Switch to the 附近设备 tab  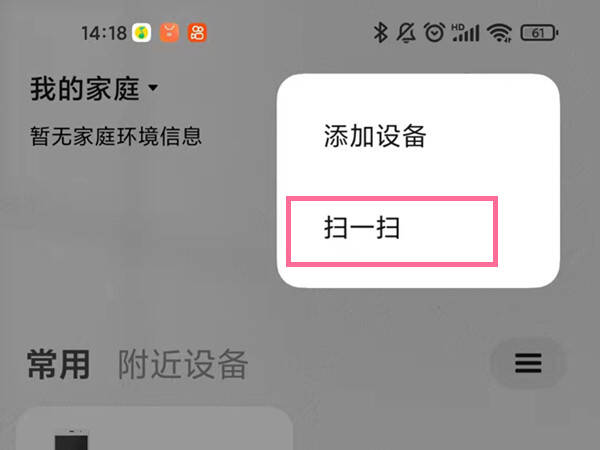(x=183, y=364)
